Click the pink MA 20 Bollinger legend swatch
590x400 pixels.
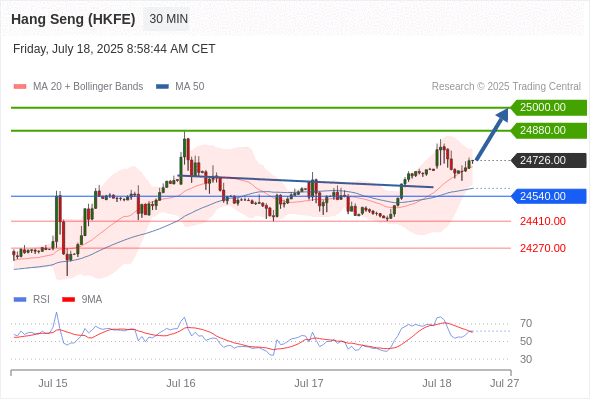[x=20, y=87]
